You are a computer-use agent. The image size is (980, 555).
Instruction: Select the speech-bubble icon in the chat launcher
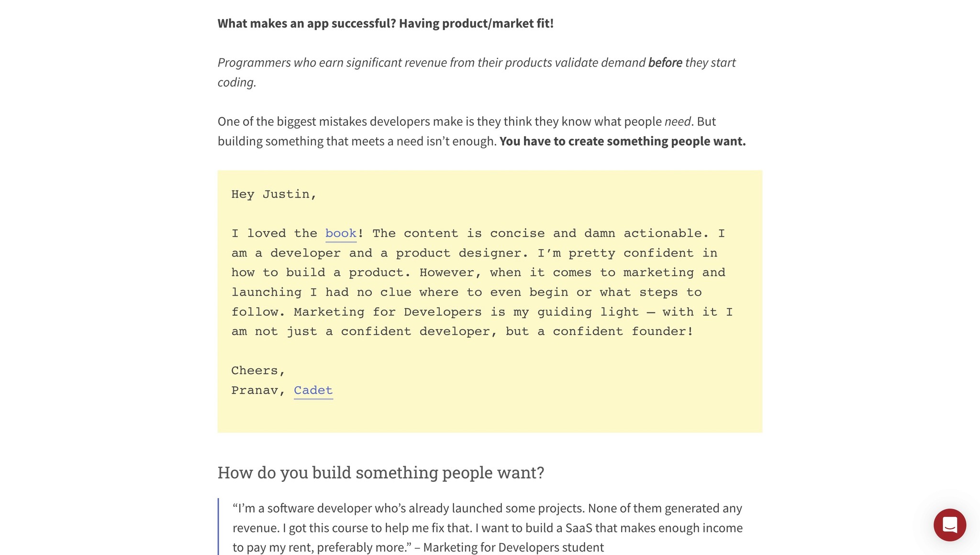coord(949,525)
